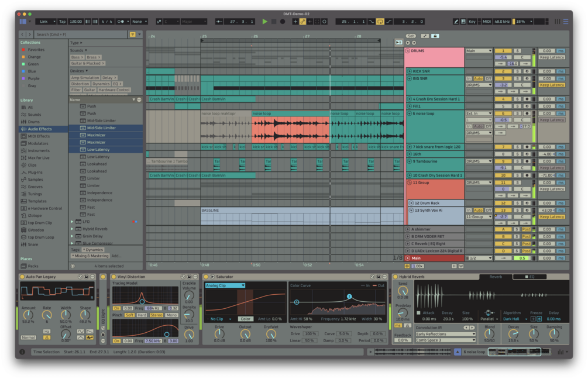Arm the Arrangement Record button
The width and height of the screenshot is (588, 379).
[x=283, y=22]
